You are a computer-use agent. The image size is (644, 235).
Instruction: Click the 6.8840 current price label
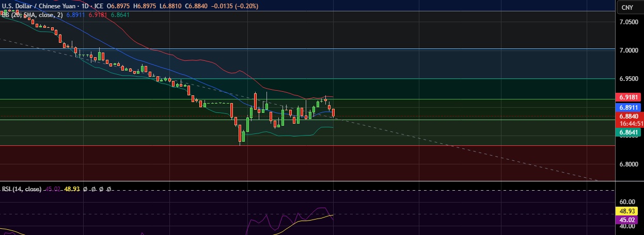[x=630, y=116]
